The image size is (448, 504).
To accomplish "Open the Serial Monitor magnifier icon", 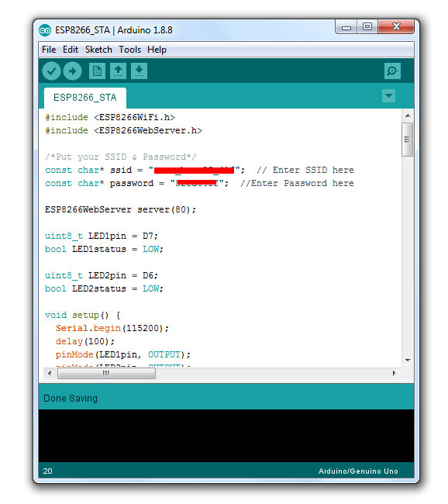I will [392, 71].
